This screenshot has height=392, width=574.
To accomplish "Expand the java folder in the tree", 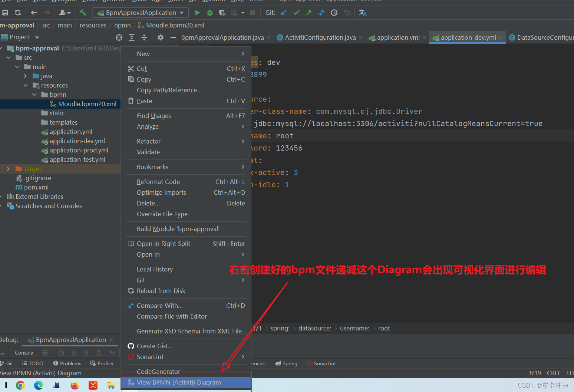I will tap(25, 76).
